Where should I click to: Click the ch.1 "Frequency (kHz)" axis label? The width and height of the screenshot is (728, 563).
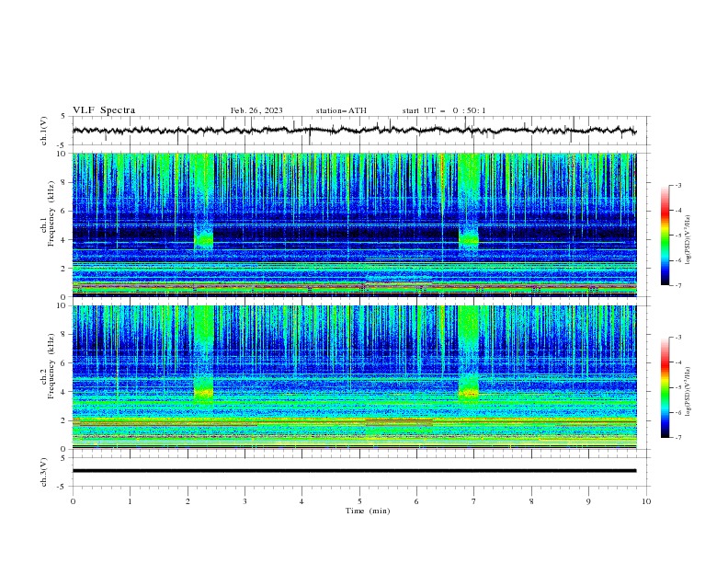pyautogui.click(x=51, y=213)
